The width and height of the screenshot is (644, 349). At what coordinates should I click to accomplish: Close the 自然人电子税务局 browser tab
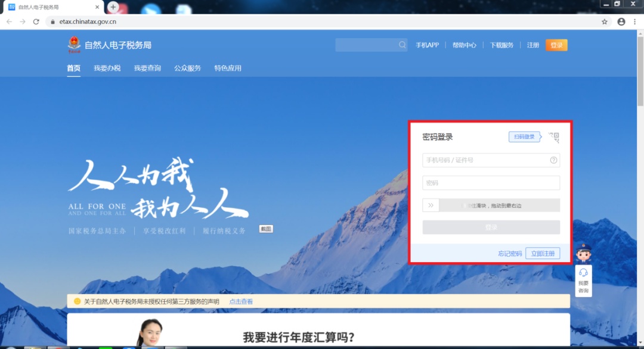(x=97, y=7)
